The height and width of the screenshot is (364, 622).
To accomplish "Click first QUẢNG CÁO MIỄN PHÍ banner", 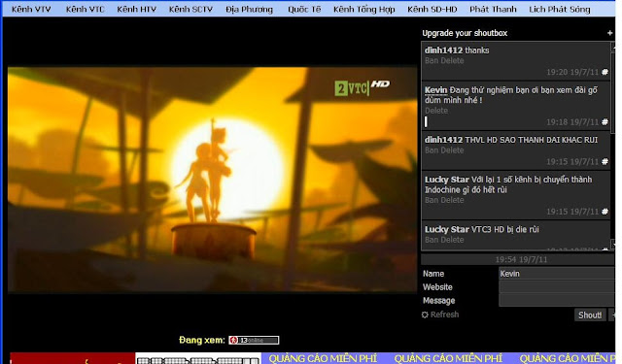I will 323,358.
